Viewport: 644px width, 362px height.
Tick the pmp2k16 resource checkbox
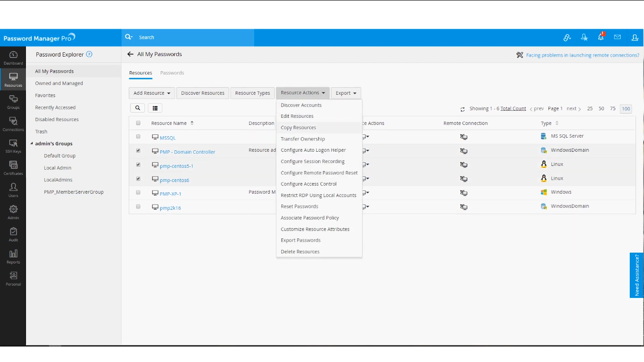coord(138,206)
